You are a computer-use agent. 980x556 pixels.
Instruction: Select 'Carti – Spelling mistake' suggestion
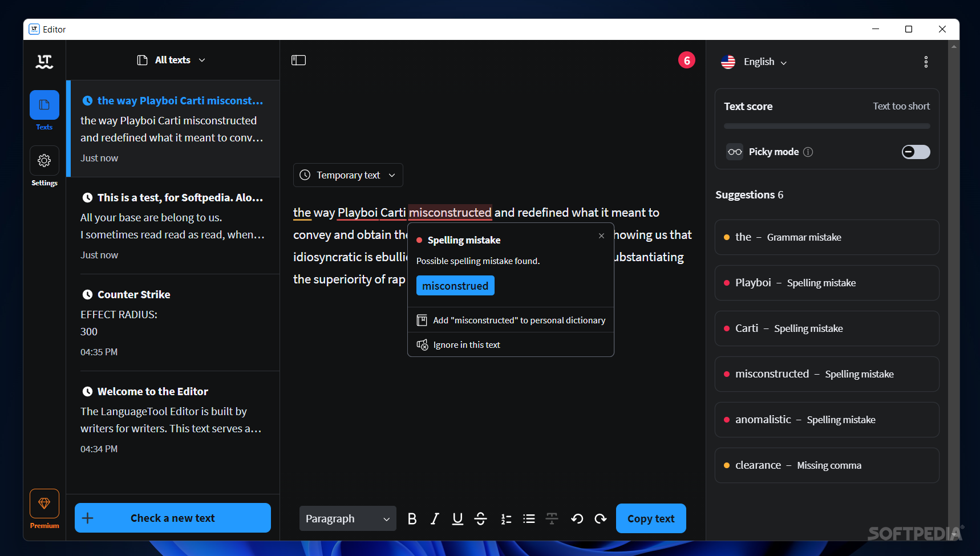click(x=827, y=328)
